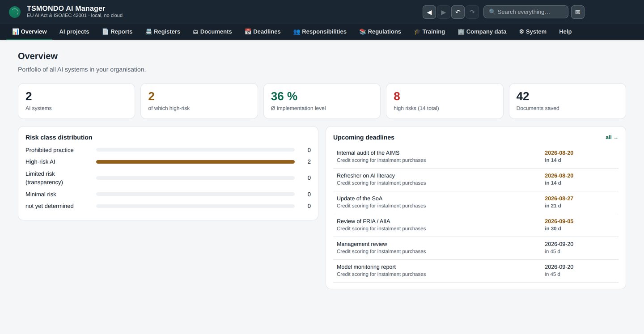Open the Responsibilities tab
Viewport: 644px width, 334px height.
click(320, 32)
